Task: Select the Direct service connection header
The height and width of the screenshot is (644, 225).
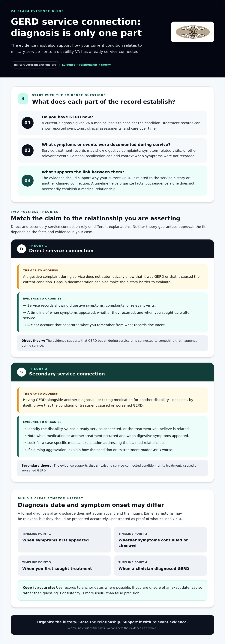Action: (112, 249)
